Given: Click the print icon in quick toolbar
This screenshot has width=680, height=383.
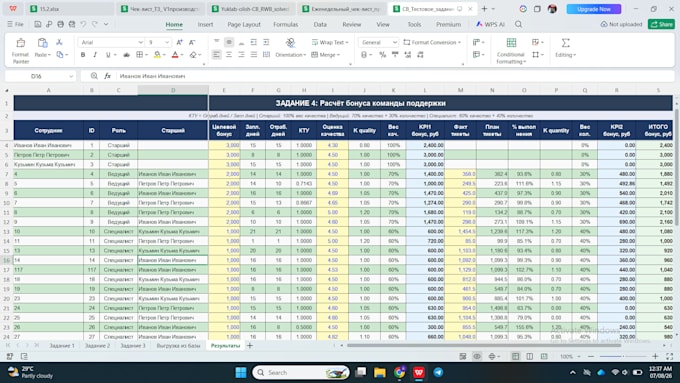Looking at the screenshot, I should pos(60,24).
